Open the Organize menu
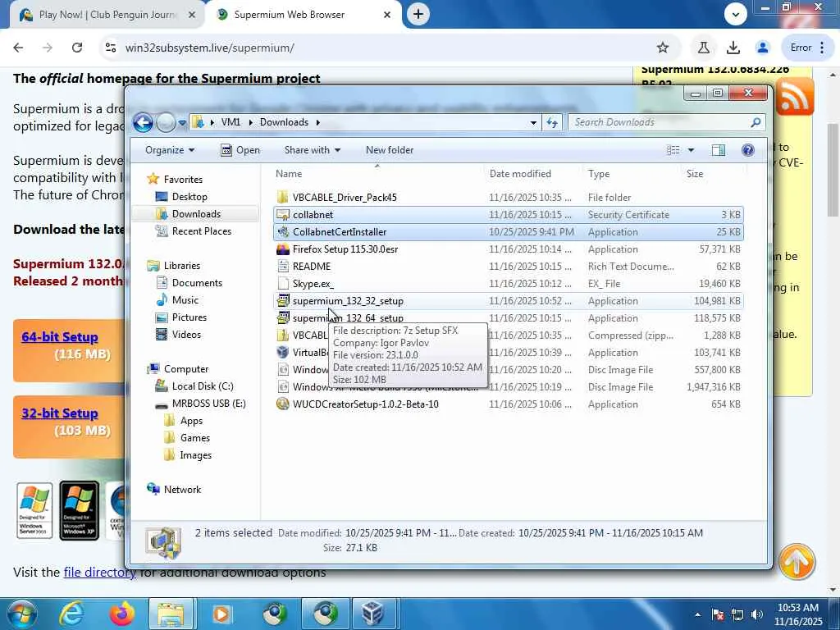The height and width of the screenshot is (630, 840). [170, 150]
